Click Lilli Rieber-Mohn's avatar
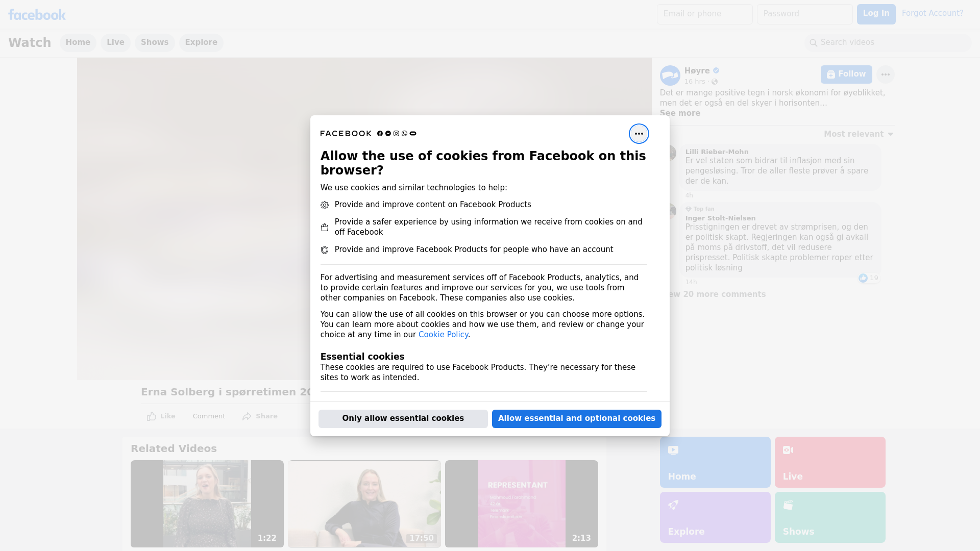This screenshot has width=980, height=551. (672, 153)
